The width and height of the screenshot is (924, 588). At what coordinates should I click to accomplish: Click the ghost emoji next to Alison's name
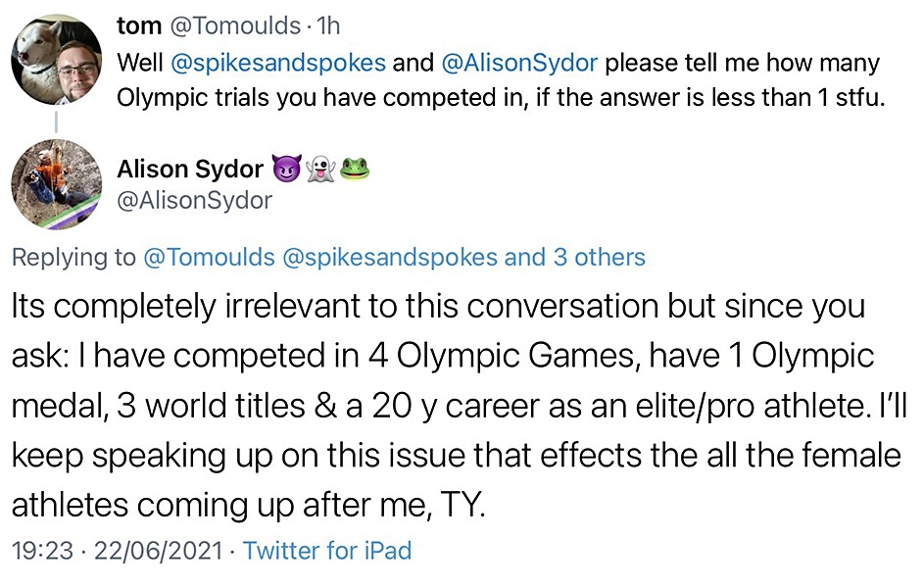click(321, 170)
